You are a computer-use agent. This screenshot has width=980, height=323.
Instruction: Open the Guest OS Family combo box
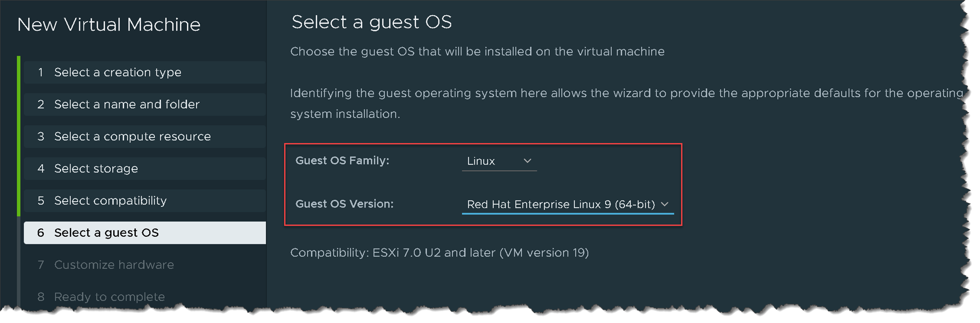(x=499, y=161)
